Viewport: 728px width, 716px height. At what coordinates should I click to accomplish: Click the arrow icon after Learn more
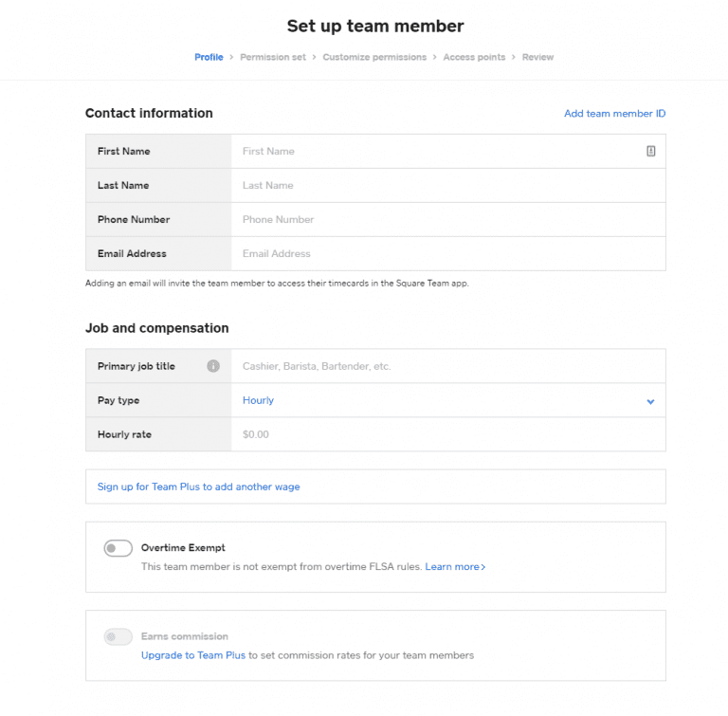click(483, 567)
